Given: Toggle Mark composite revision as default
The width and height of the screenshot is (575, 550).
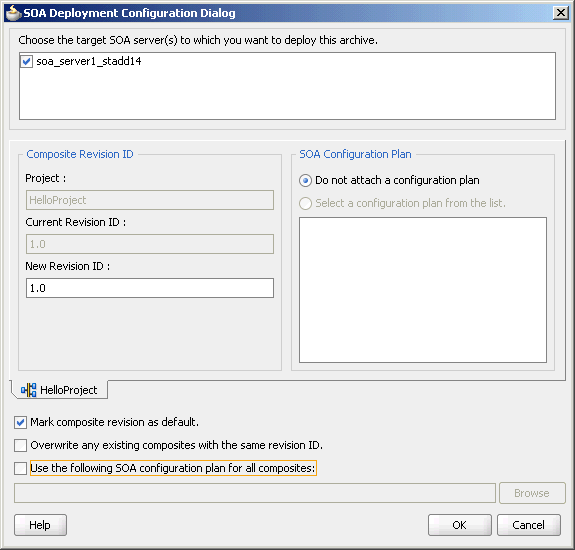Looking at the screenshot, I should pyautogui.click(x=21, y=422).
